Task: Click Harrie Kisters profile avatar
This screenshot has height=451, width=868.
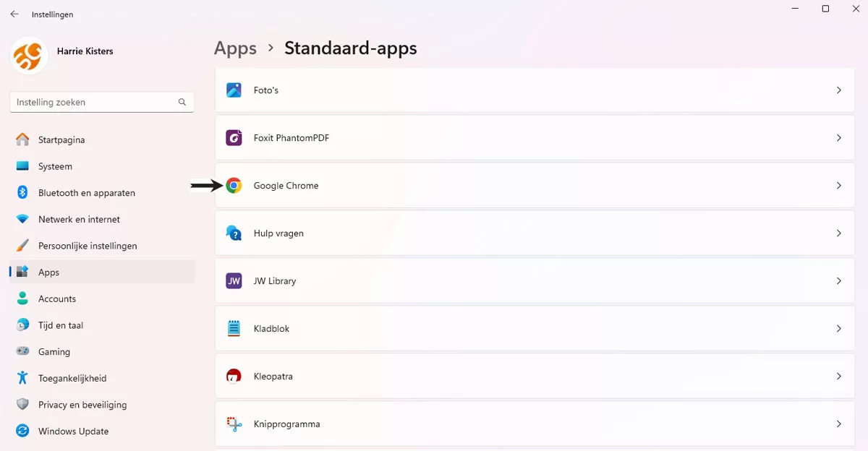Action: pos(29,56)
